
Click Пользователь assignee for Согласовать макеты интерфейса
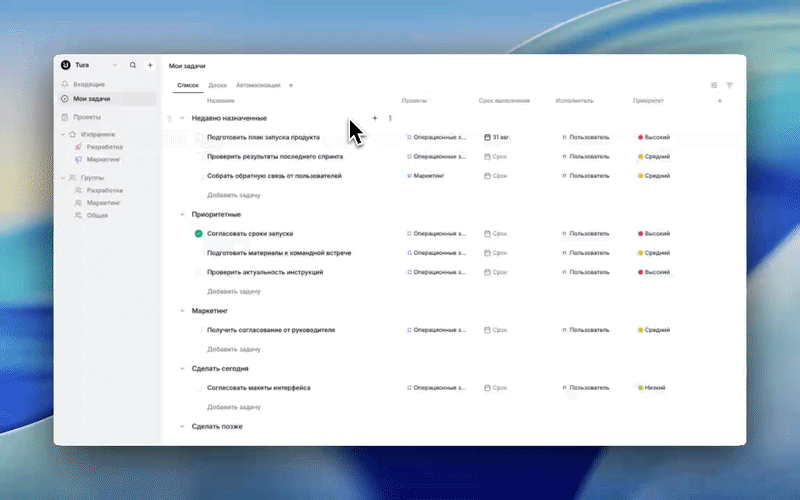(x=586, y=388)
